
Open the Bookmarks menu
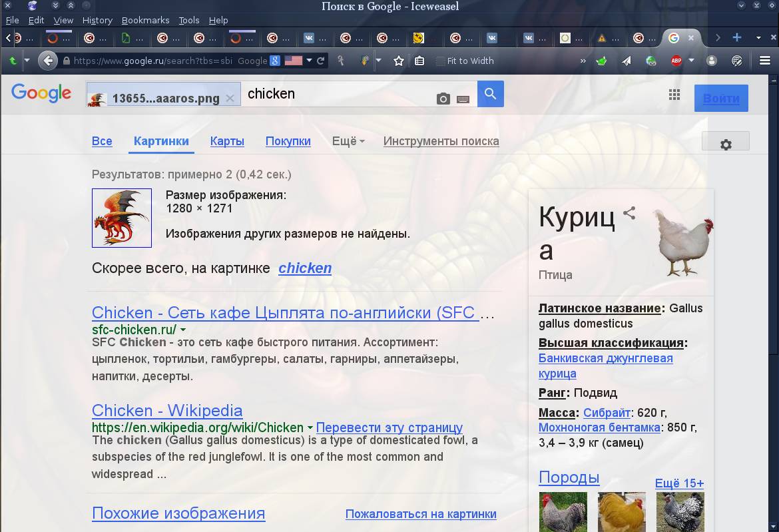[145, 21]
